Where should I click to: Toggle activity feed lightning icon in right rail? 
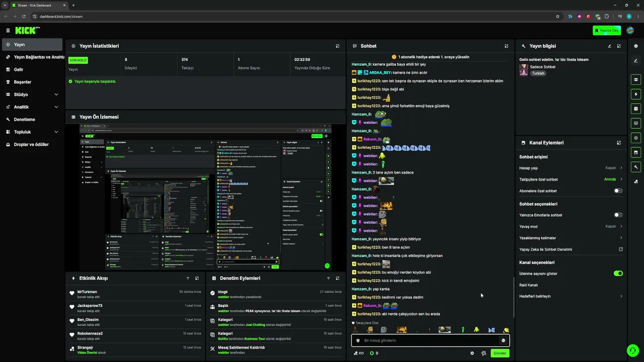tap(636, 94)
